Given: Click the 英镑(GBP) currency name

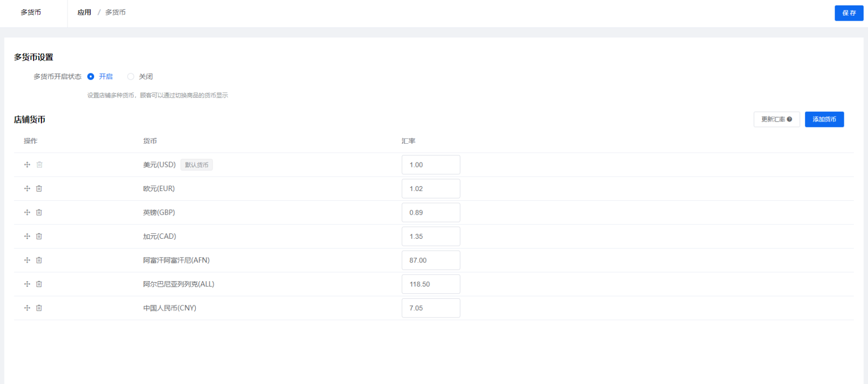Looking at the screenshot, I should coord(159,212).
